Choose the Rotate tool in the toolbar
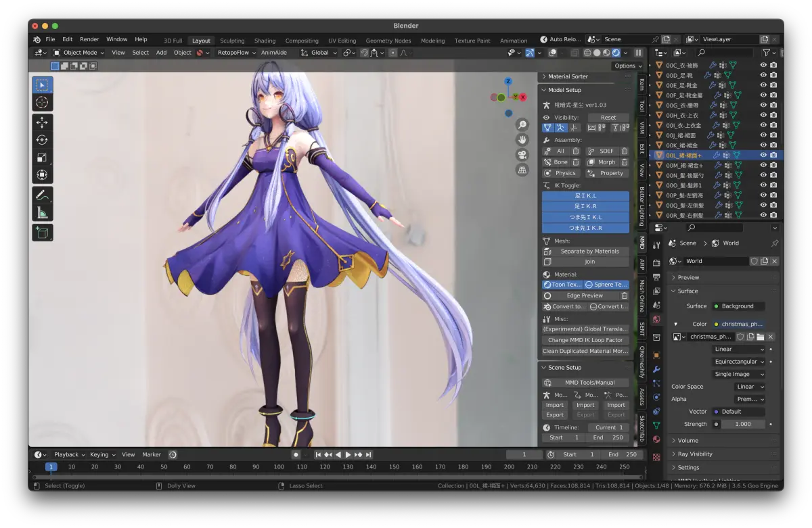 click(42, 140)
